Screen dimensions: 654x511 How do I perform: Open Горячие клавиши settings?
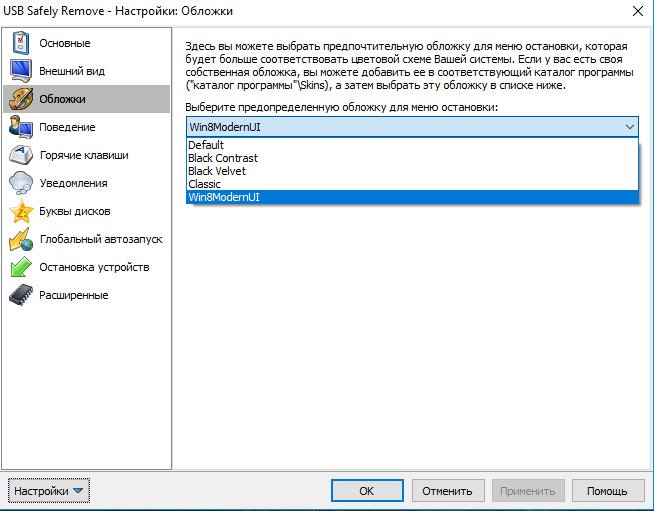coord(84,155)
